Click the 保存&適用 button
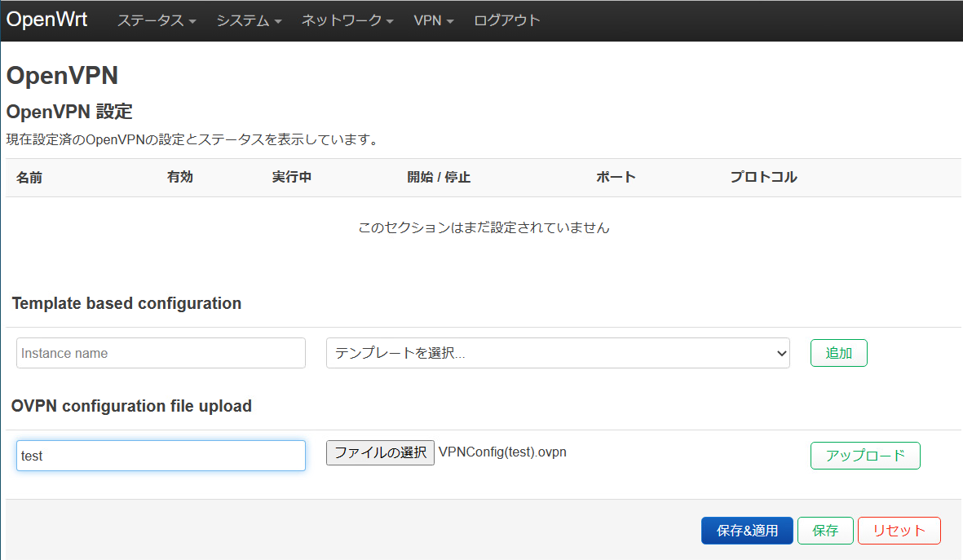The width and height of the screenshot is (963, 560). pos(747,531)
